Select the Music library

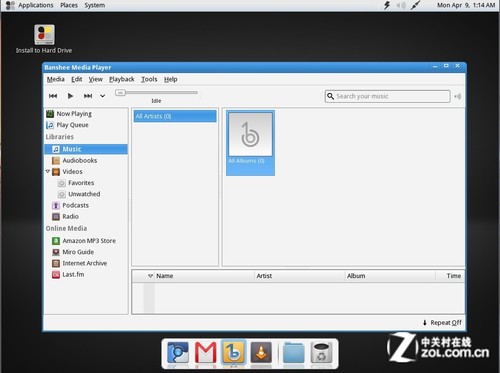pos(86,149)
